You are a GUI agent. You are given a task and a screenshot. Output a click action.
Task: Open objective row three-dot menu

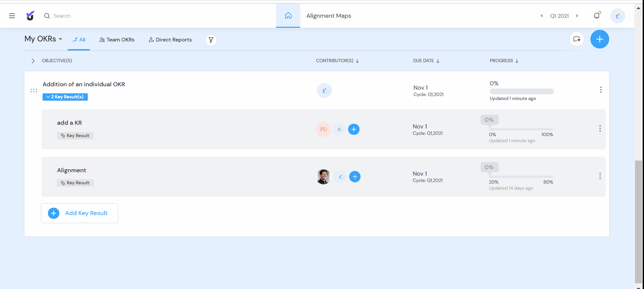pos(601,90)
